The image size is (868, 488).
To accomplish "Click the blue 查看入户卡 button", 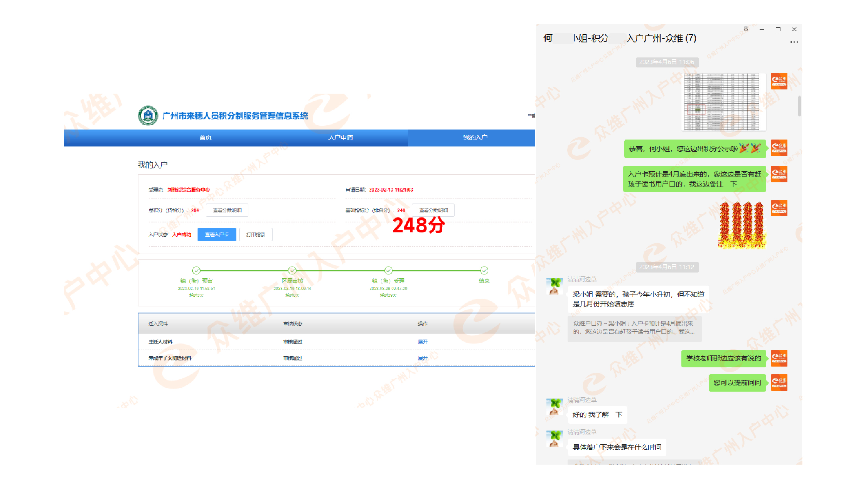I will pyautogui.click(x=217, y=234).
